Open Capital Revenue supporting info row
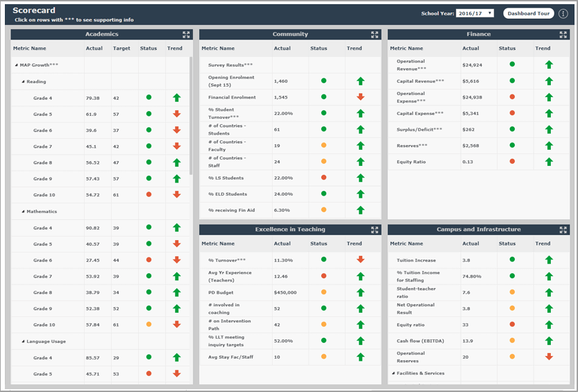 coord(479,81)
